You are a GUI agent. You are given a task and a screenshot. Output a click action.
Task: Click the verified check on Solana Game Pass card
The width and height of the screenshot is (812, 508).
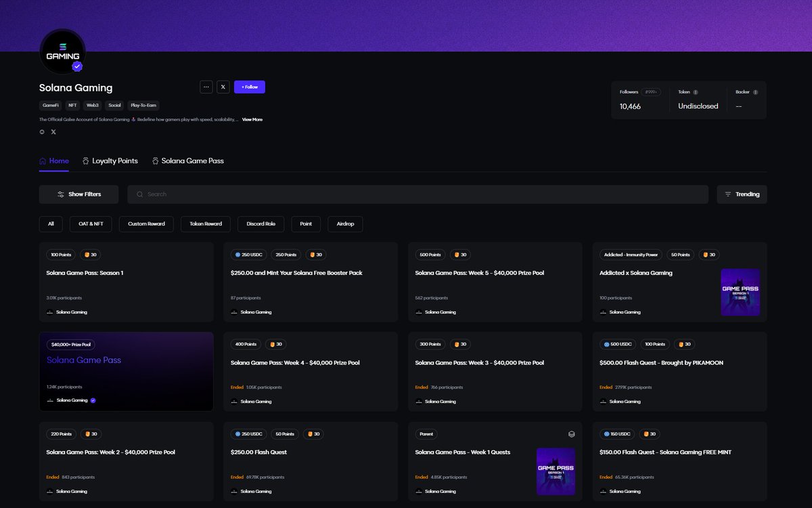pyautogui.click(x=93, y=400)
